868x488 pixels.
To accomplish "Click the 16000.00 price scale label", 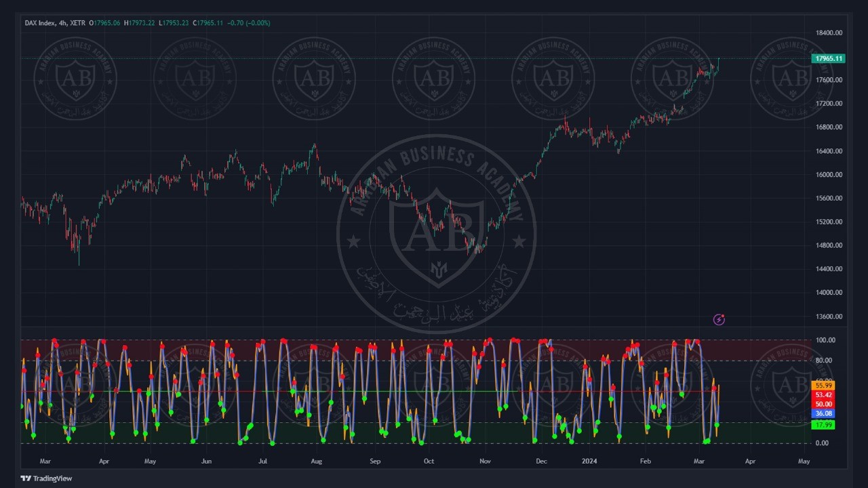I will 829,175.
